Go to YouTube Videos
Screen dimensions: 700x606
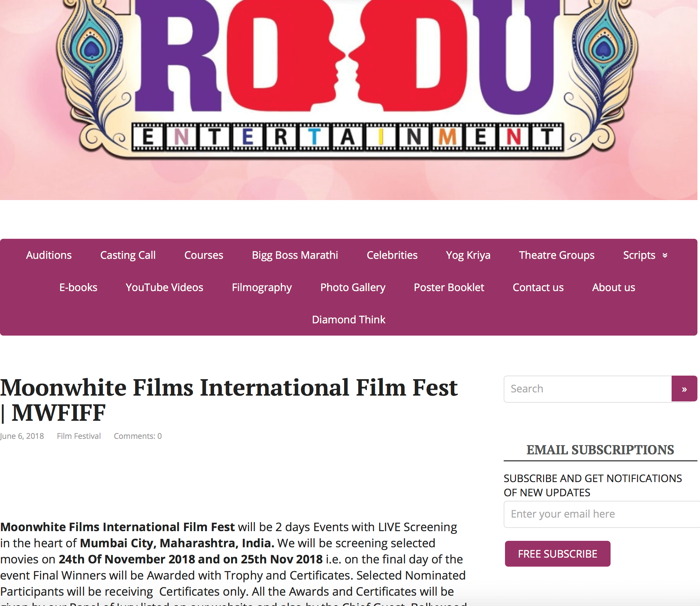tap(164, 288)
